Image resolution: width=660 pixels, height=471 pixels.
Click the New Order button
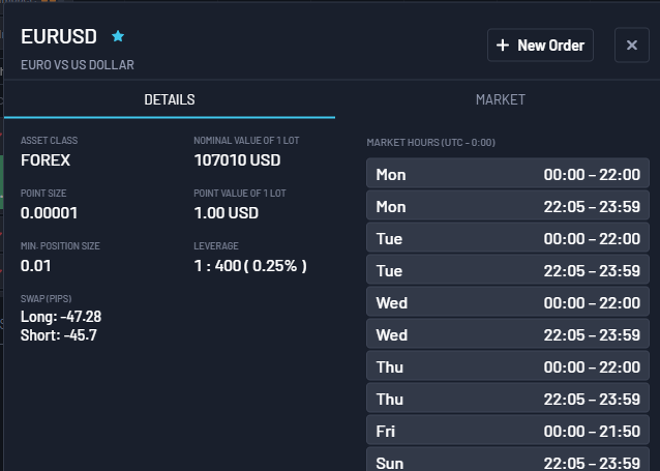540,45
